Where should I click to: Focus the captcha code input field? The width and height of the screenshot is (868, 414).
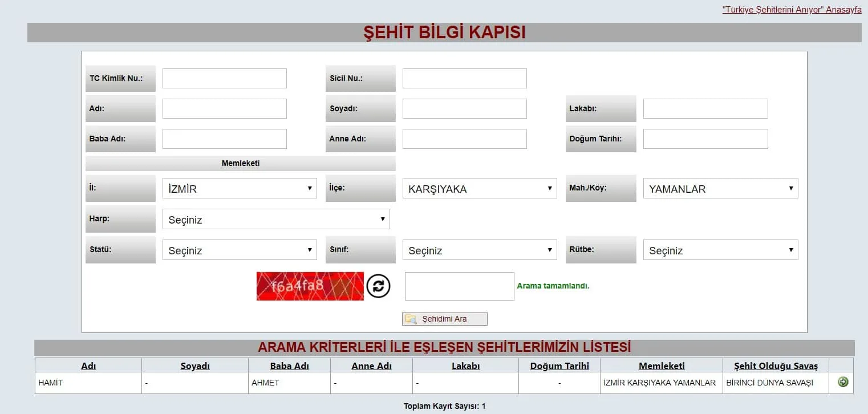pos(460,286)
